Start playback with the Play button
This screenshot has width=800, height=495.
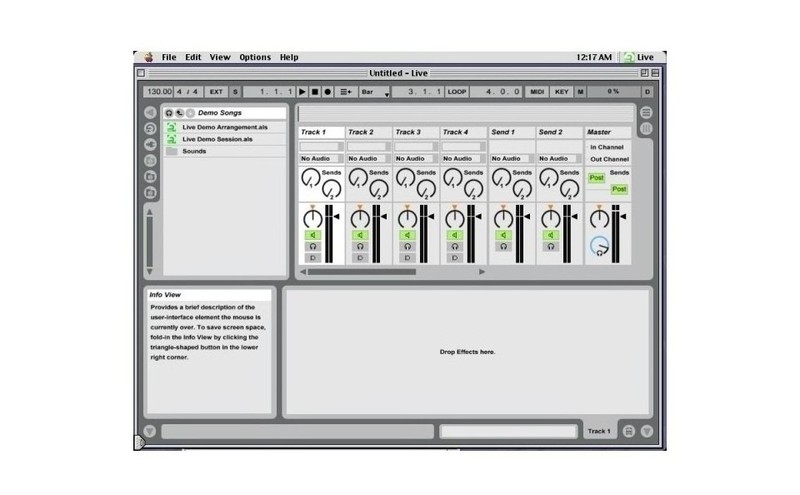click(302, 92)
